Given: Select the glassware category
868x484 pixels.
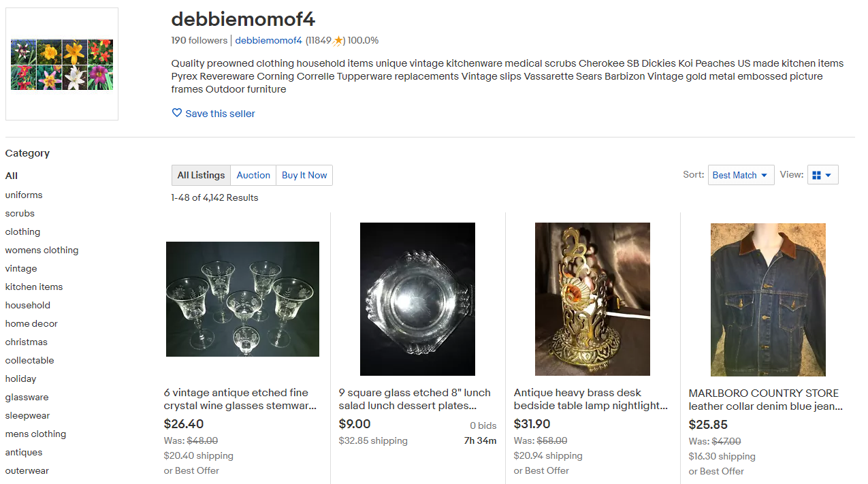Looking at the screenshot, I should coord(27,397).
